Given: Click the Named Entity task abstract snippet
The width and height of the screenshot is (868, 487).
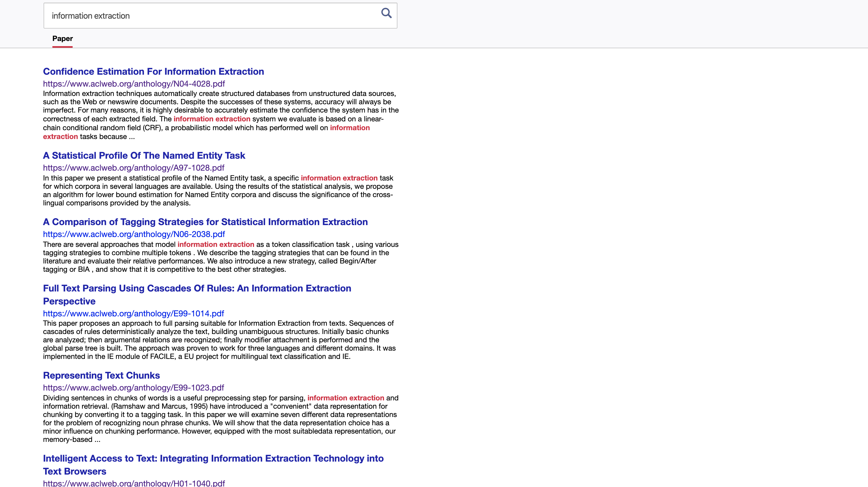Looking at the screenshot, I should coord(218,191).
